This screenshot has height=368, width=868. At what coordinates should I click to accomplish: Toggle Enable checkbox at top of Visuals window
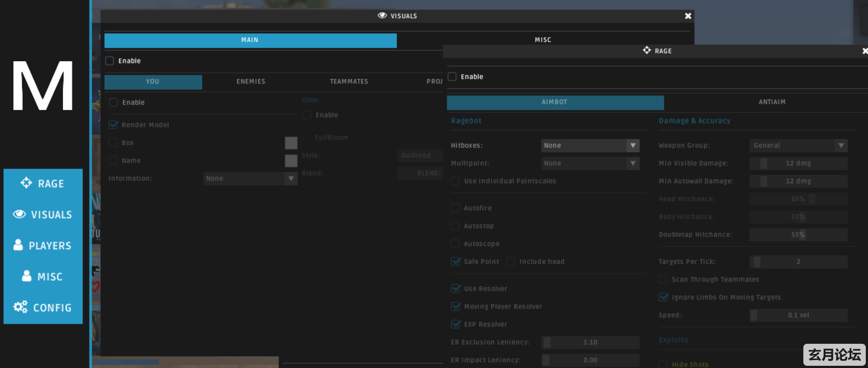pos(110,61)
